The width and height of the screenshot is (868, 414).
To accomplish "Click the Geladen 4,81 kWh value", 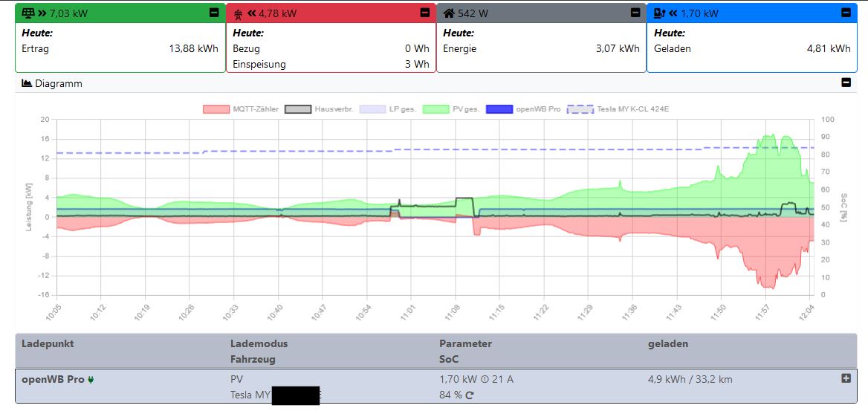I will 829,49.
